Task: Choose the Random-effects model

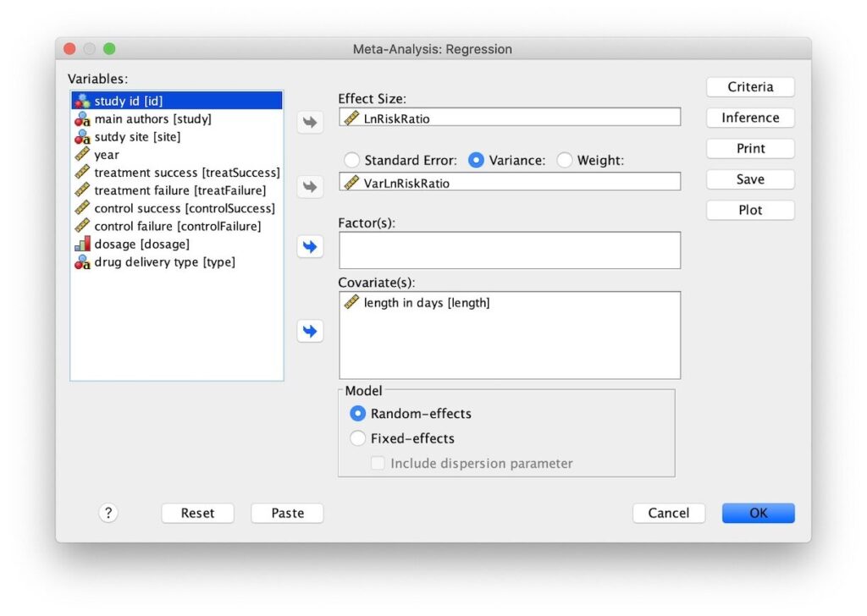Action: coord(358,413)
